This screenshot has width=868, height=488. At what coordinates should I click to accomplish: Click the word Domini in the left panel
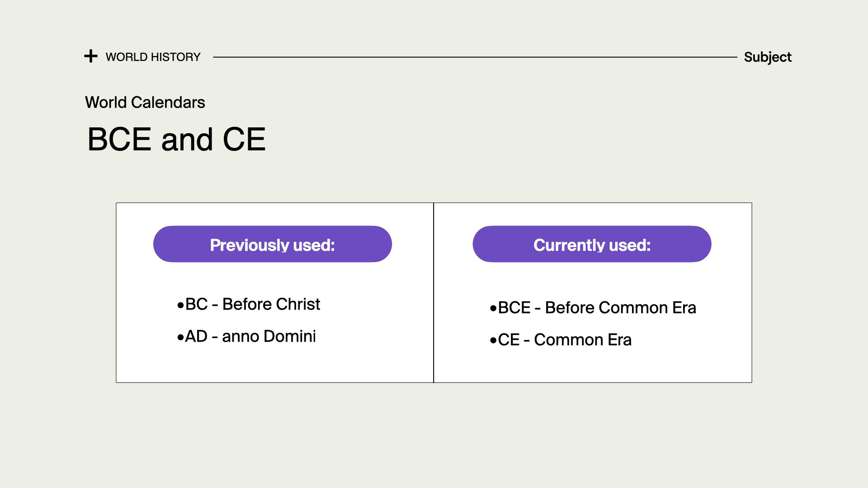(289, 336)
